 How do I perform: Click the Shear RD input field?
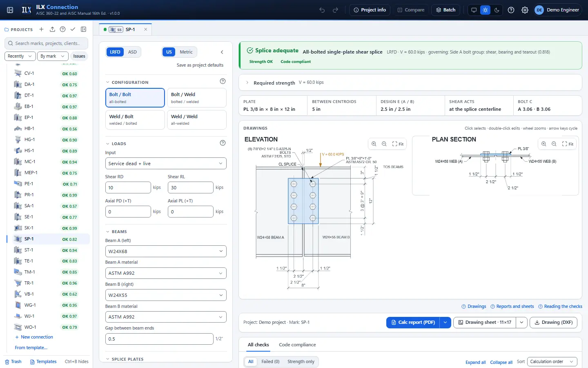(x=128, y=188)
